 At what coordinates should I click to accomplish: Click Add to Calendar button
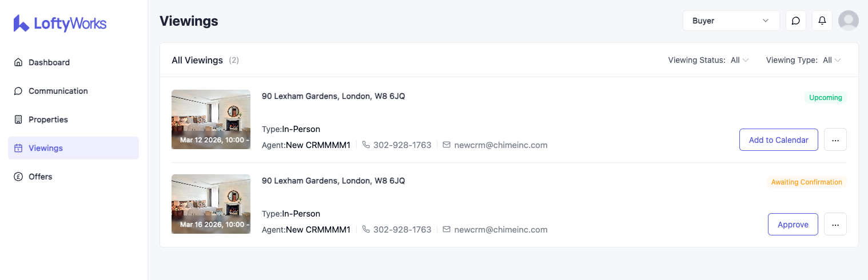778,139
